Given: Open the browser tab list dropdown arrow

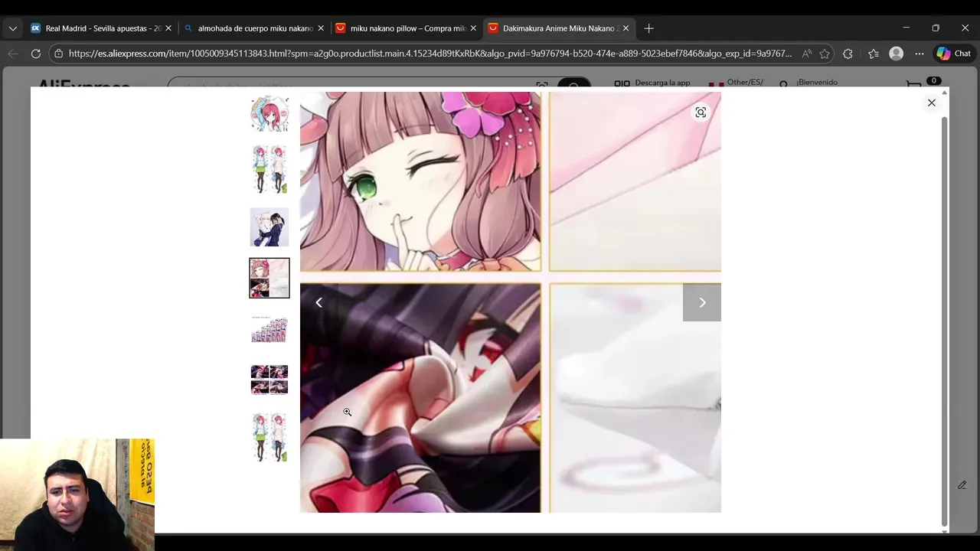Looking at the screenshot, I should click(x=12, y=28).
